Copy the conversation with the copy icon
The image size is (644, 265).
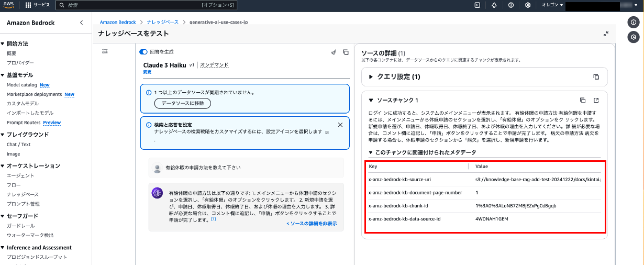pyautogui.click(x=346, y=52)
